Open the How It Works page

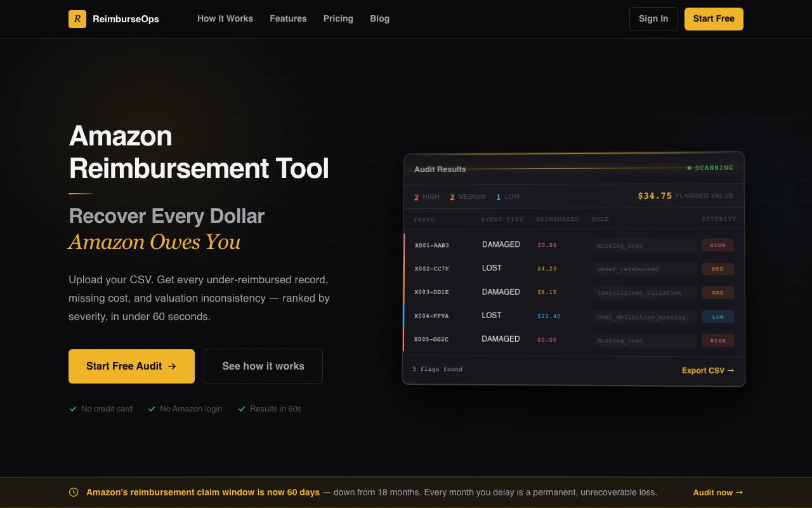225,18
